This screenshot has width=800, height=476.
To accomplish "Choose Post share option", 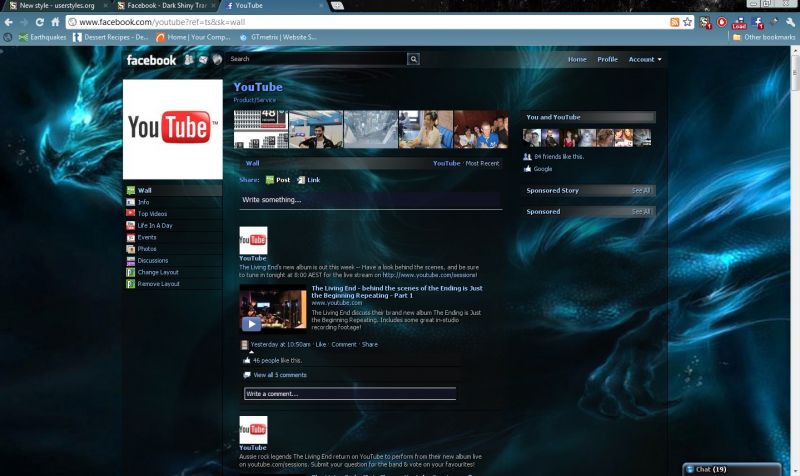I will coord(278,180).
